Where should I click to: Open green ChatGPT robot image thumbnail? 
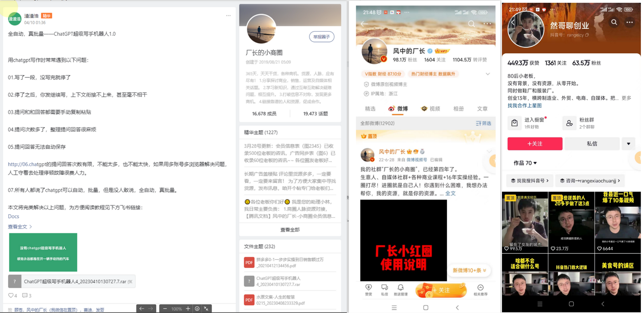point(43,252)
